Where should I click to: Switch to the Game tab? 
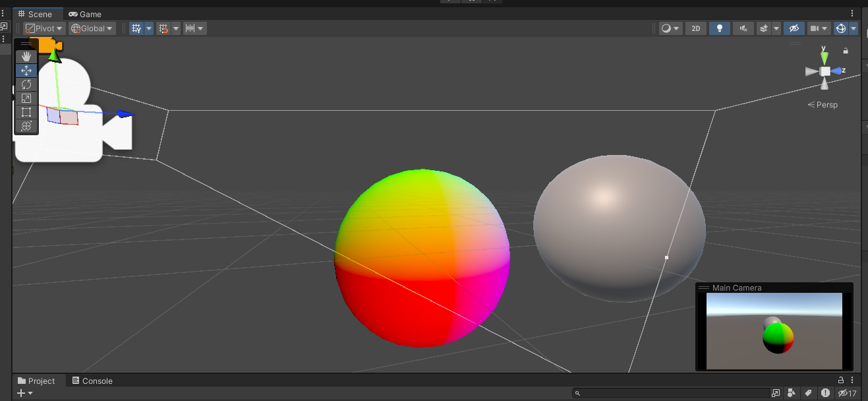pyautogui.click(x=84, y=14)
